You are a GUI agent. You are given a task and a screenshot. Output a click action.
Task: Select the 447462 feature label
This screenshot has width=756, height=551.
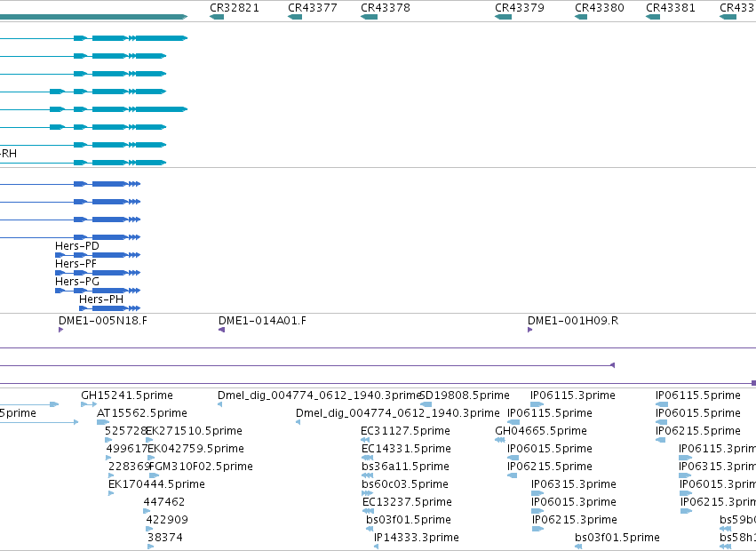164,502
